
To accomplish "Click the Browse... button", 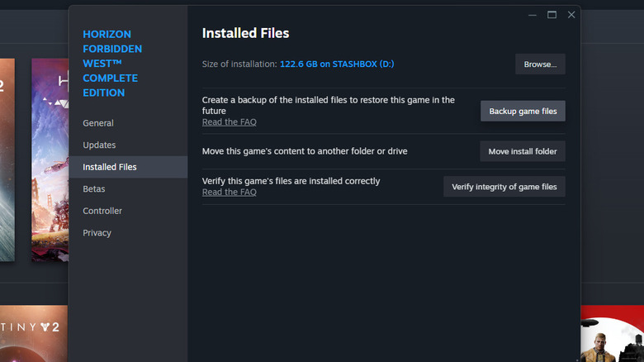I will pos(540,64).
